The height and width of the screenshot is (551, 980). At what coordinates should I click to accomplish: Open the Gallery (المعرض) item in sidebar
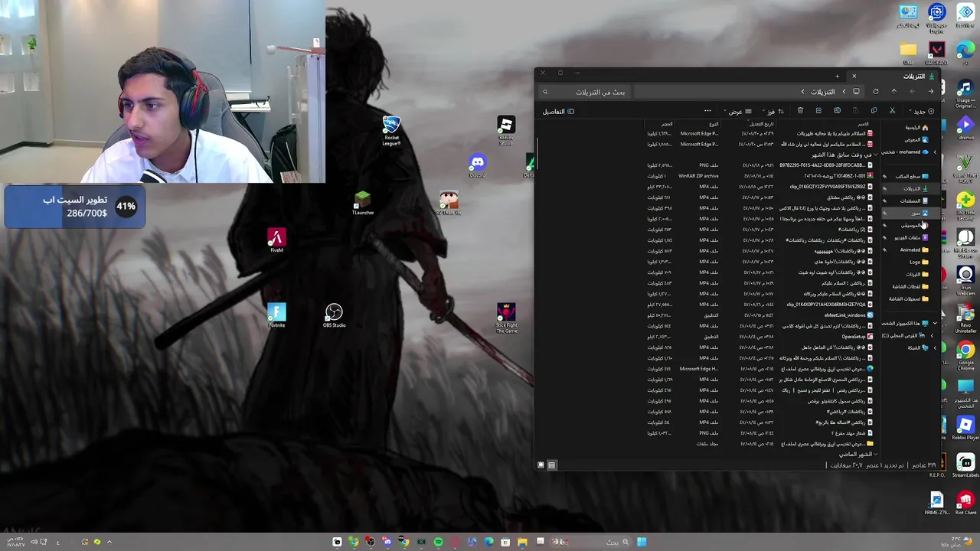[916, 140]
